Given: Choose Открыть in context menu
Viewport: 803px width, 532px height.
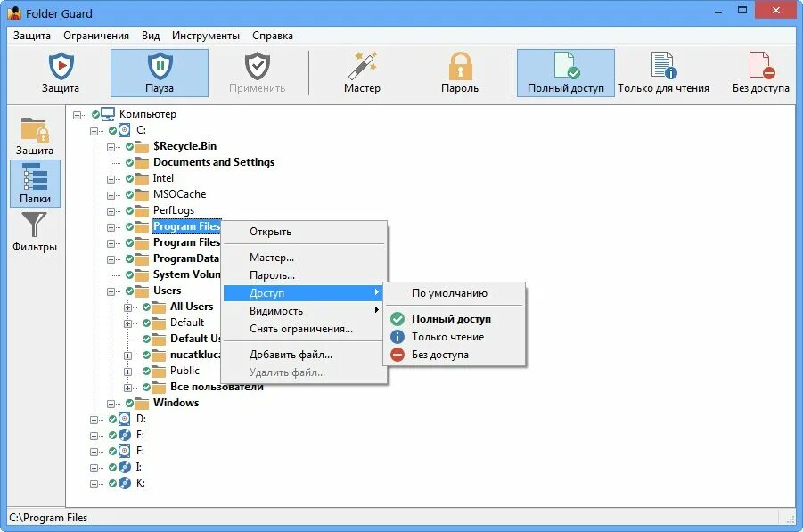Looking at the screenshot, I should click(x=305, y=232).
